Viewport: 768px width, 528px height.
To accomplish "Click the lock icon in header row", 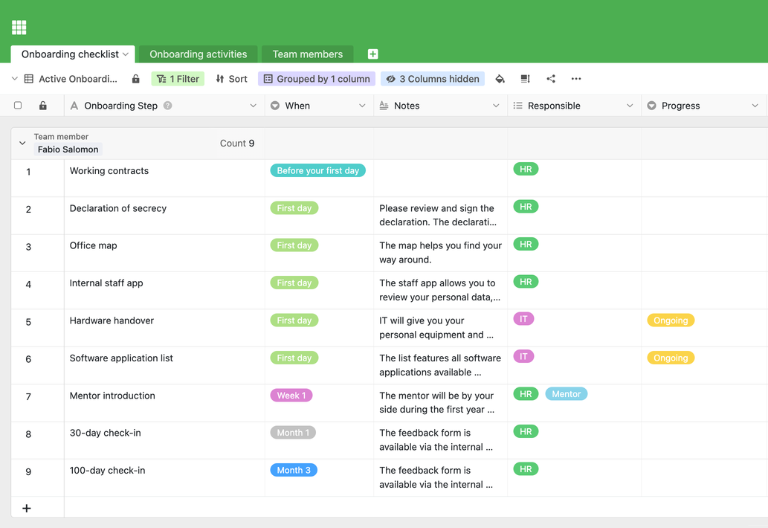I will pos(43,106).
